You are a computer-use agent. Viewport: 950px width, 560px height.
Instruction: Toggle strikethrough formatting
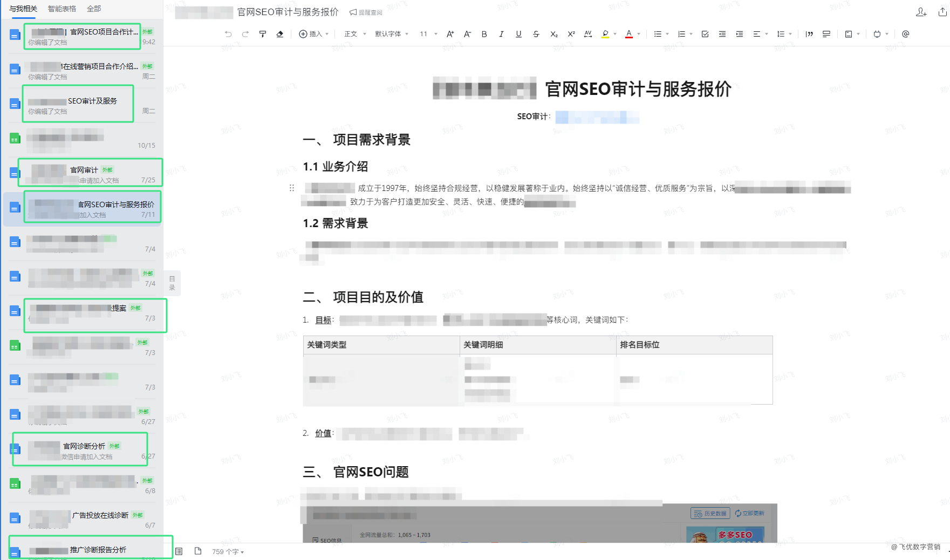point(536,34)
